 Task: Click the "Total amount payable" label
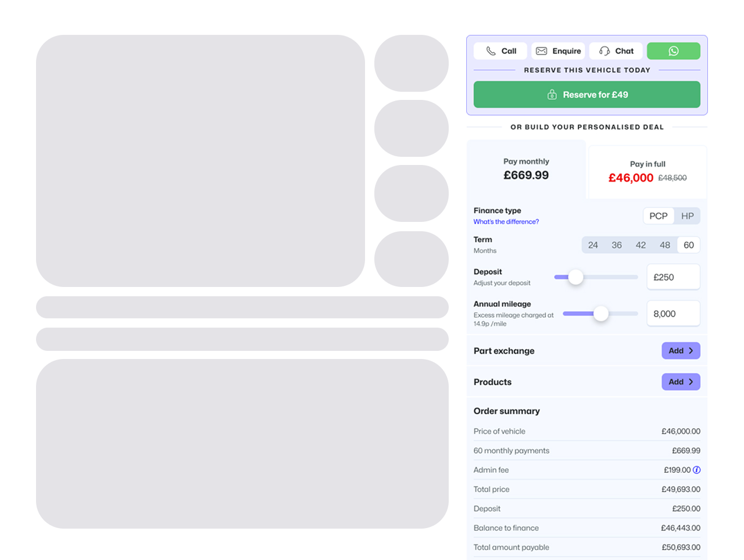tap(511, 547)
